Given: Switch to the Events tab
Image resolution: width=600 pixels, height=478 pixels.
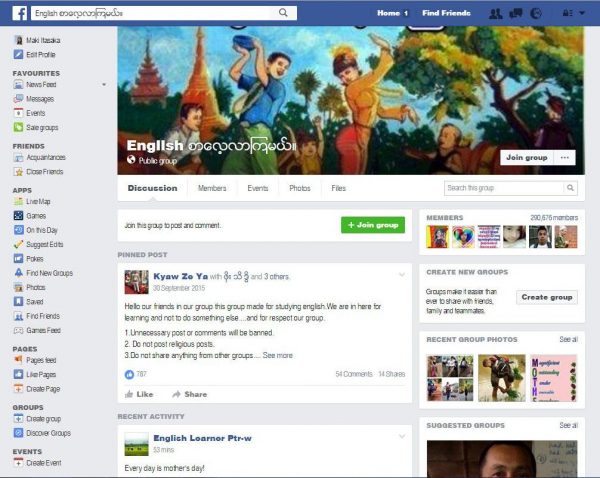Looking at the screenshot, I should [x=258, y=188].
